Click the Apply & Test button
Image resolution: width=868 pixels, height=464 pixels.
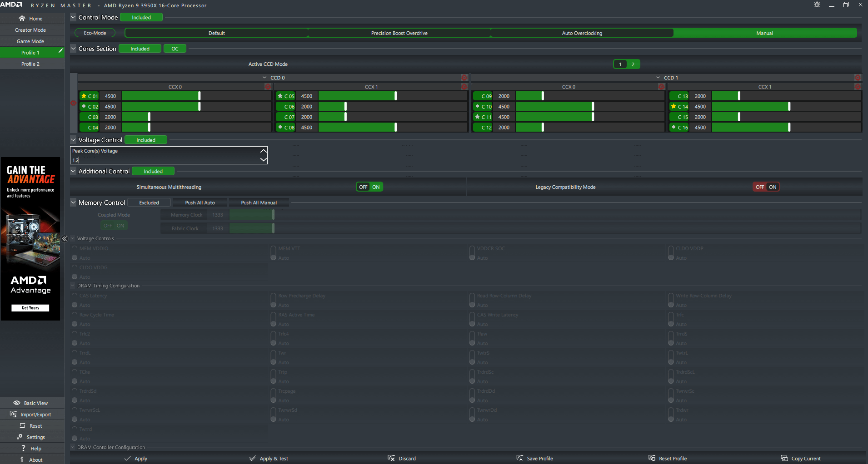tap(269, 459)
